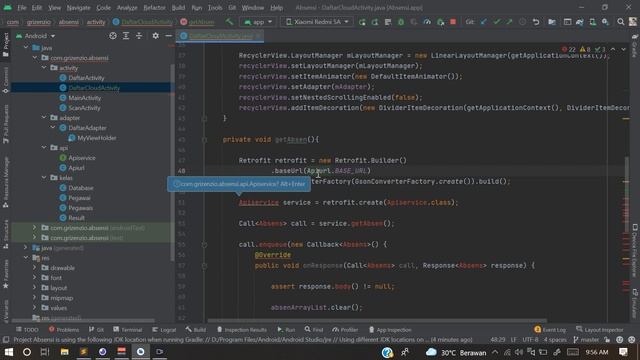Stop the running app with red square
The image size is (640, 360).
click(x=453, y=22)
